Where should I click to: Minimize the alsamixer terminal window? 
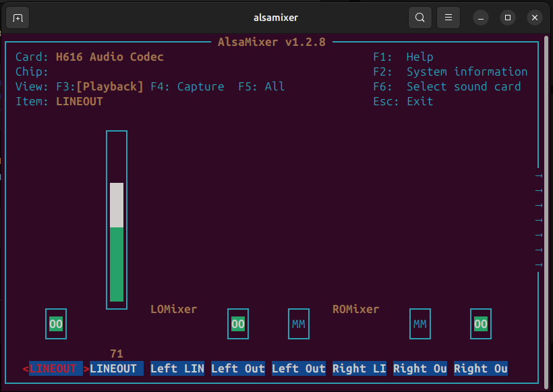[x=481, y=18]
